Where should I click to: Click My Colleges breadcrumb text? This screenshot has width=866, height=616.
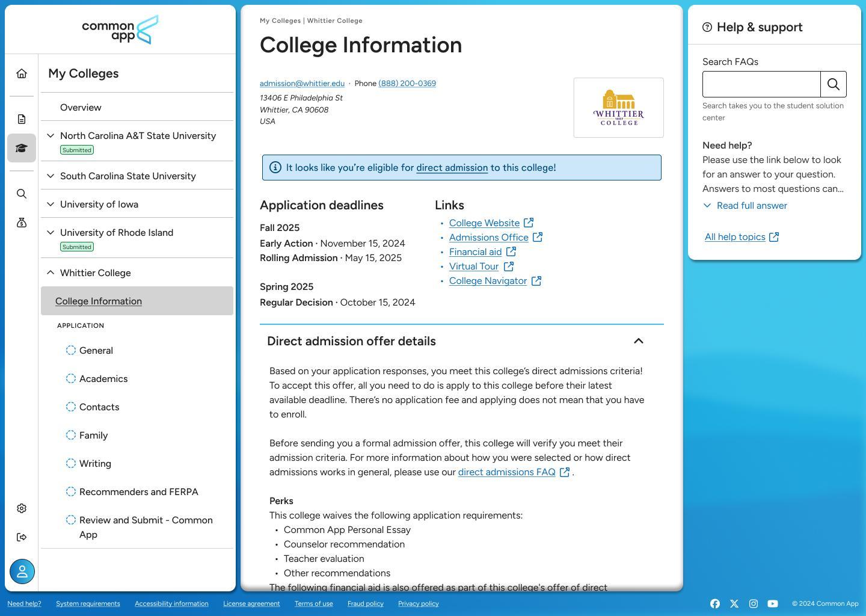click(x=280, y=20)
